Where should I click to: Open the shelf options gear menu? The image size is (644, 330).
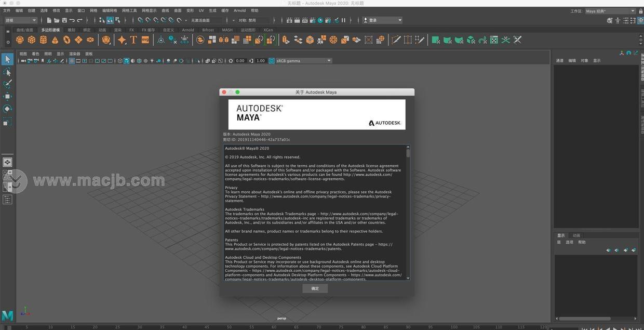pyautogui.click(x=8, y=41)
